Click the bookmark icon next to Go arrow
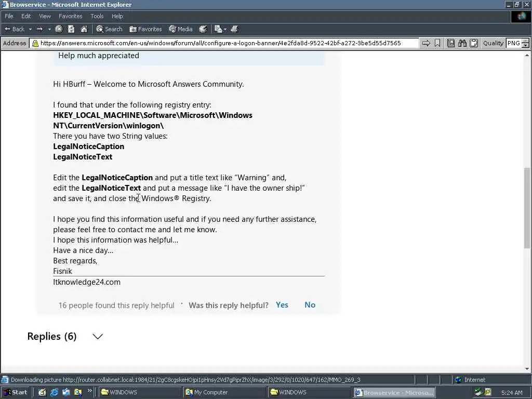532x399 pixels. point(437,43)
